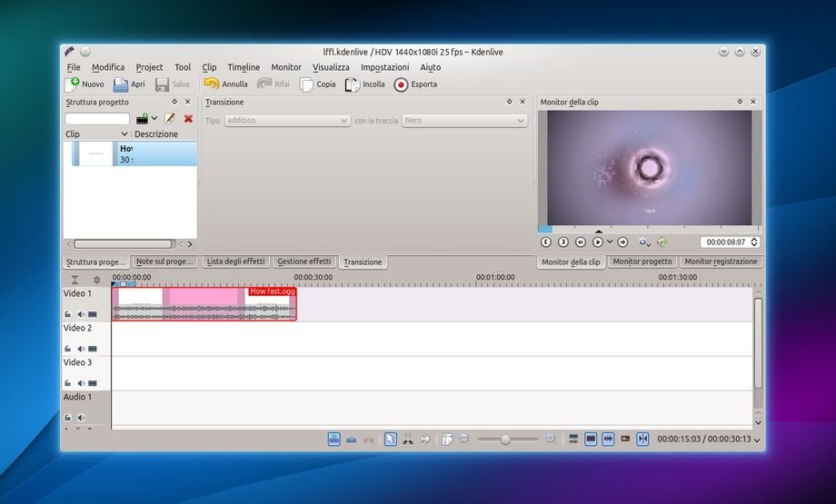The width and height of the screenshot is (836, 504).
Task: Open the transition Tipo dropdown
Action: 286,121
